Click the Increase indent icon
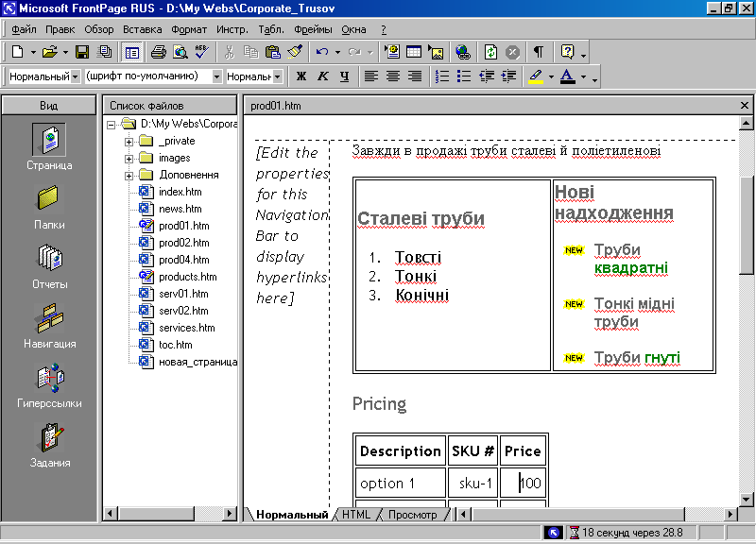The width and height of the screenshot is (756, 544). 508,76
